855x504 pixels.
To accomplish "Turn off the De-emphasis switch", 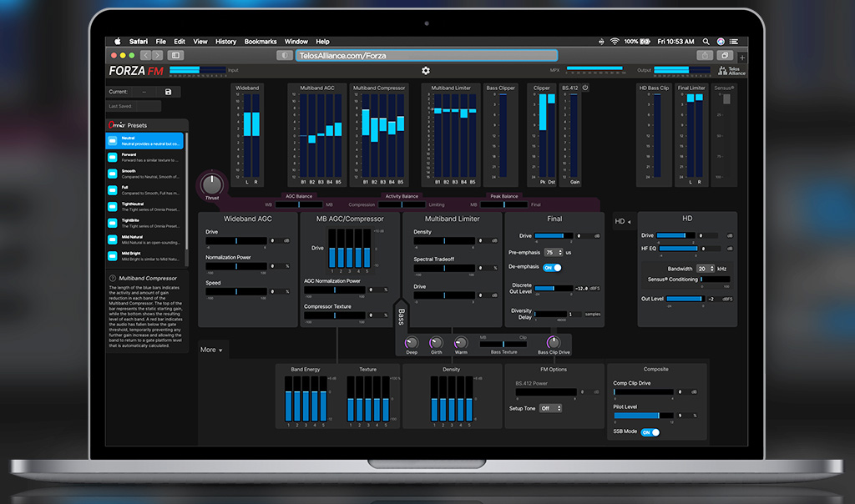I will pyautogui.click(x=553, y=268).
